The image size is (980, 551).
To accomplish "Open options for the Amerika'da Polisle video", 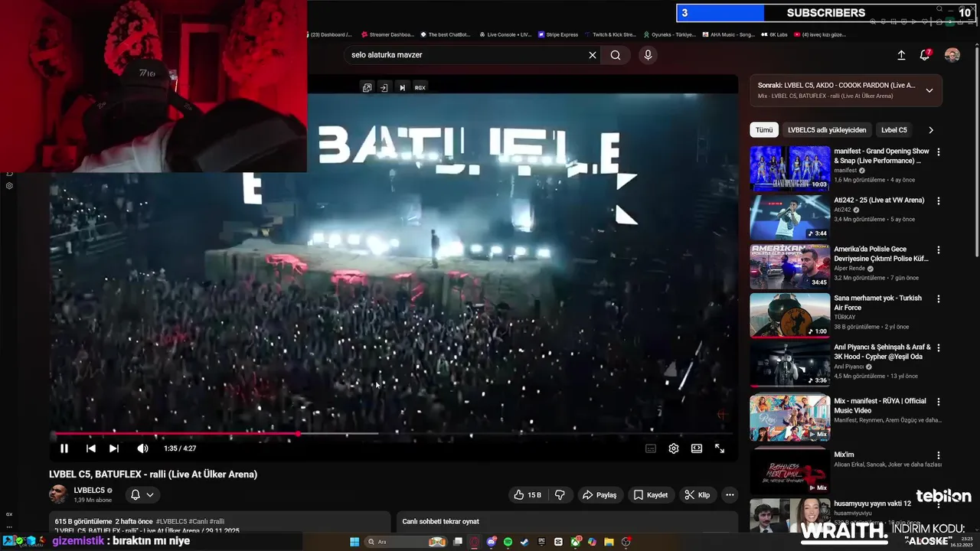I will (939, 249).
